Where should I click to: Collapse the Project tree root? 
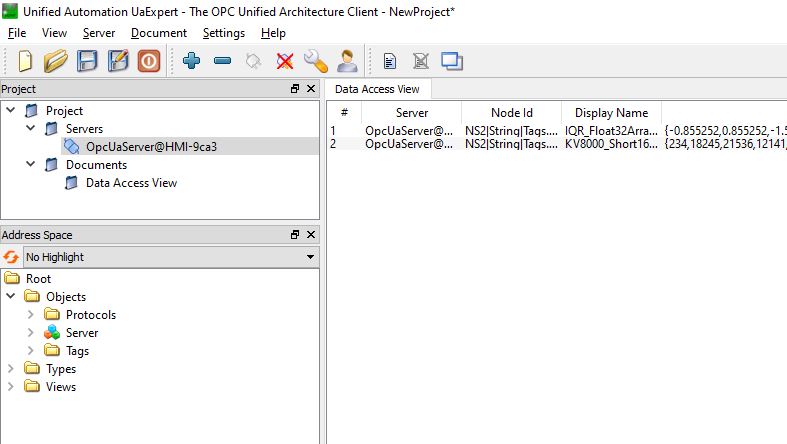[11, 110]
